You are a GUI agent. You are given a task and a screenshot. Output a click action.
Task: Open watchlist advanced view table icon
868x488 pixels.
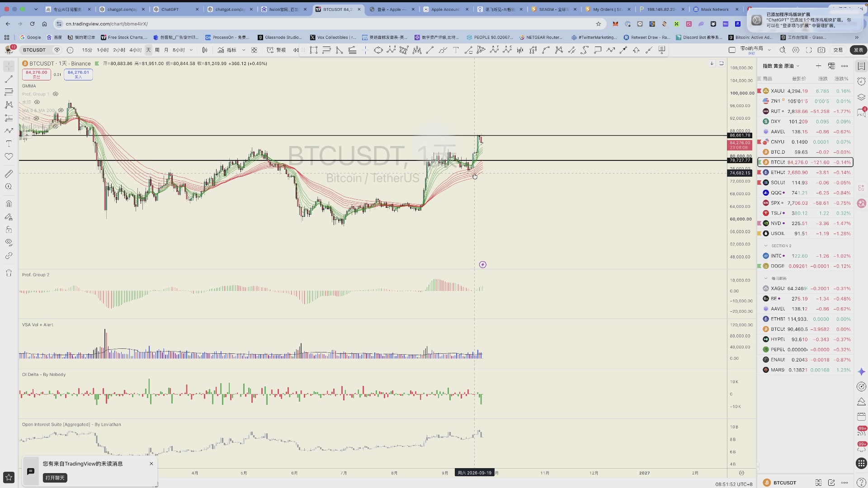coord(831,66)
